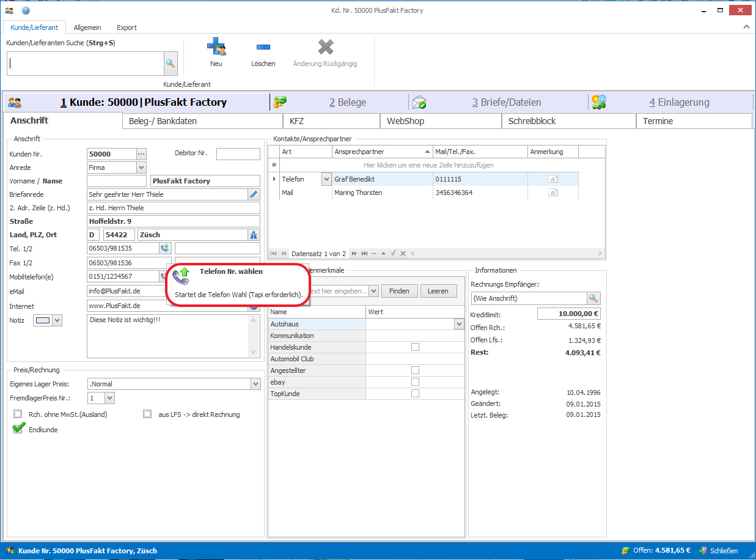This screenshot has height=560, width=756.
Task: Click the edit triangle in contact navigator
Action: coord(384,254)
